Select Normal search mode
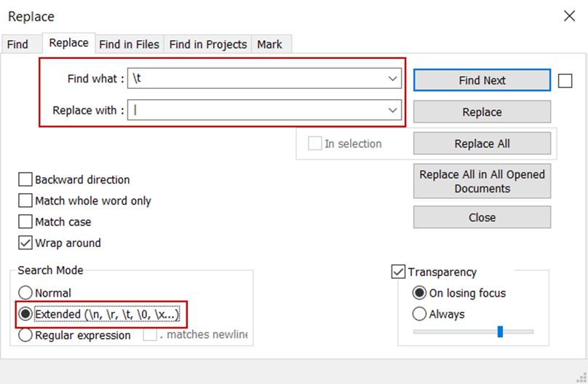This screenshot has width=588, height=384. pos(26,293)
